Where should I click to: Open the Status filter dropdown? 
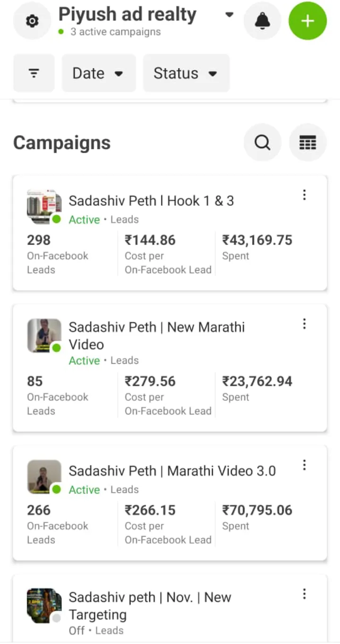[x=186, y=73]
